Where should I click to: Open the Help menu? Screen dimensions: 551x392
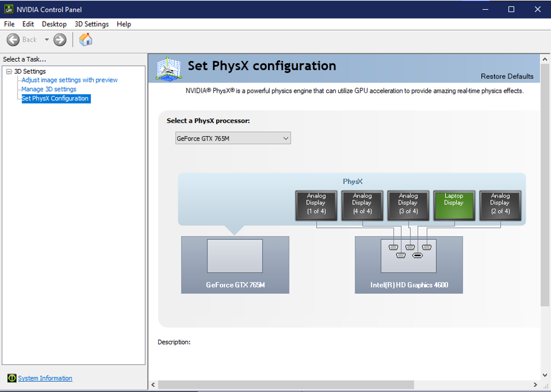pyautogui.click(x=124, y=24)
